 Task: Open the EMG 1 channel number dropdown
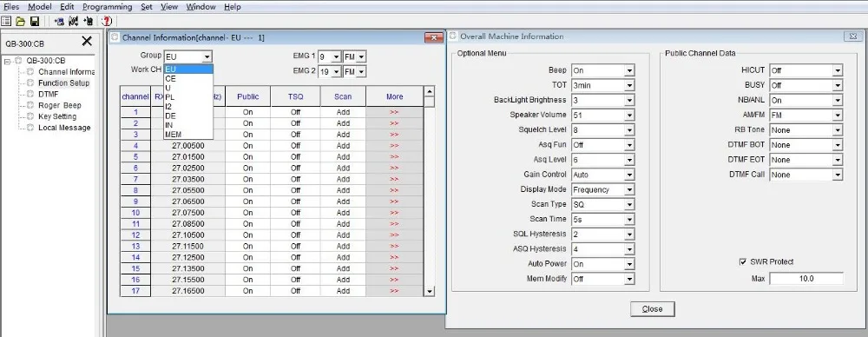(336, 56)
